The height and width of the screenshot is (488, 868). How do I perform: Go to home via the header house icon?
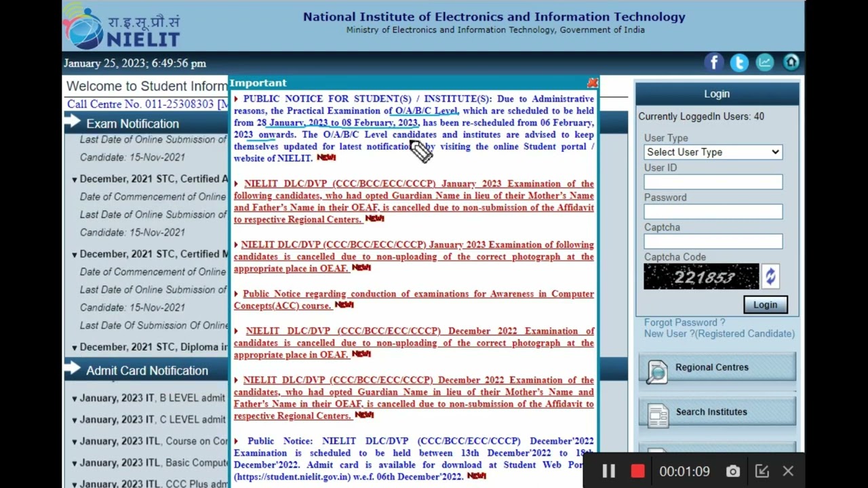pyautogui.click(x=791, y=62)
